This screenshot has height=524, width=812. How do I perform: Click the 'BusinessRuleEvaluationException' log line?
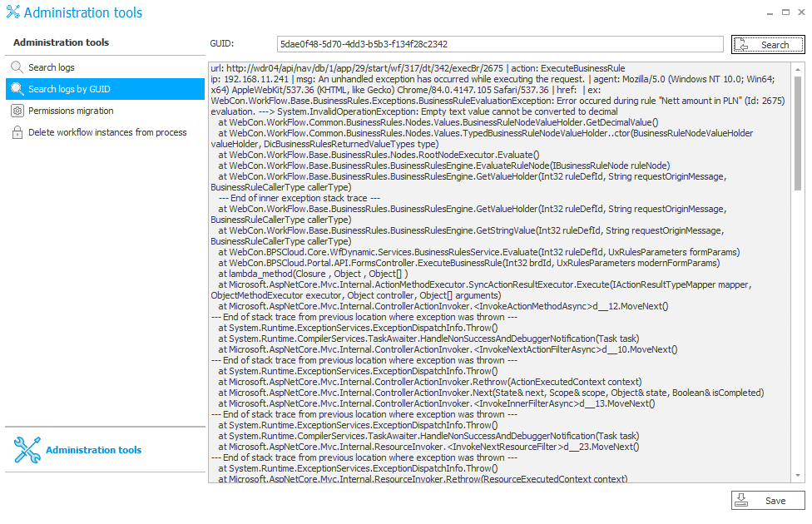click(x=498, y=101)
